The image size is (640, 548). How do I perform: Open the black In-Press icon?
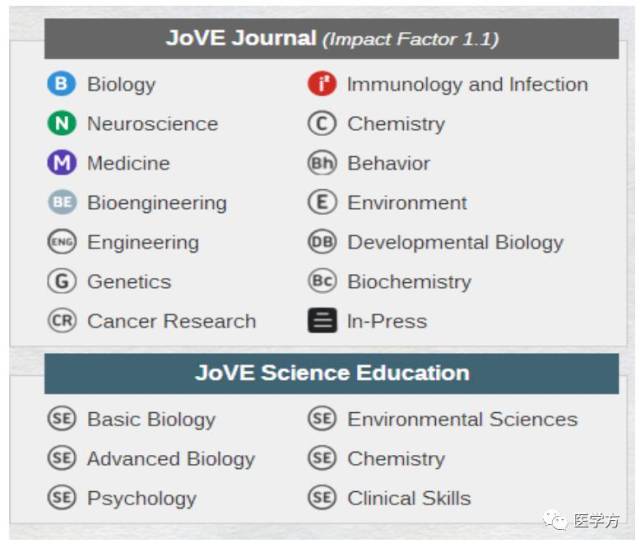click(322, 321)
